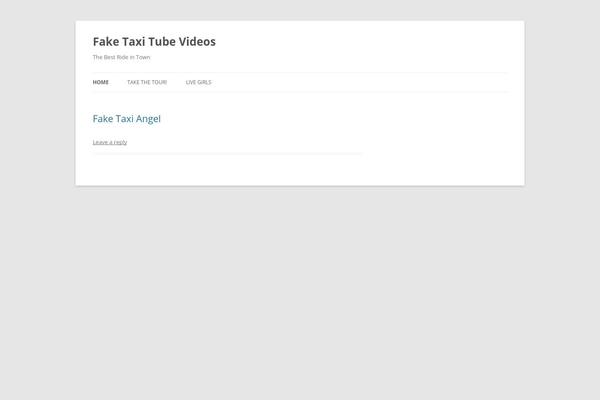The height and width of the screenshot is (400, 600).
Task: Open the Fake Taxi Angel post title
Action: [127, 119]
